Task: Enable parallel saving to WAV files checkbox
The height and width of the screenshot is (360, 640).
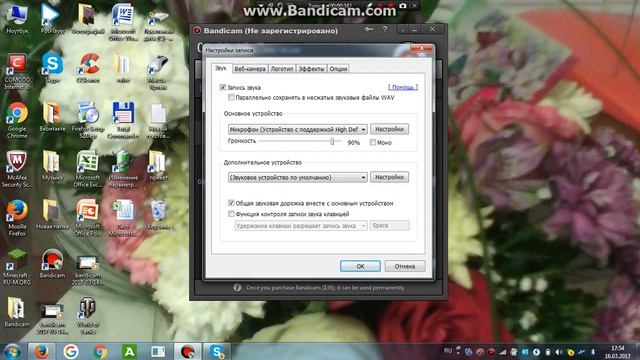Action: [x=231, y=97]
